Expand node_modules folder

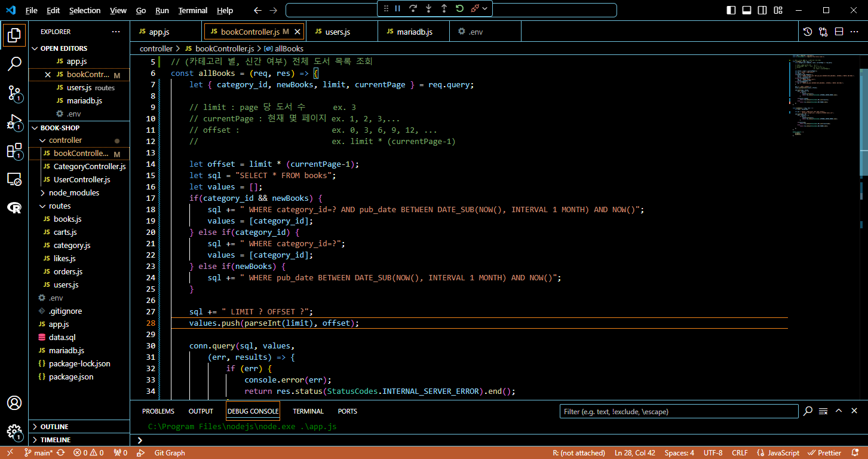(x=79, y=193)
